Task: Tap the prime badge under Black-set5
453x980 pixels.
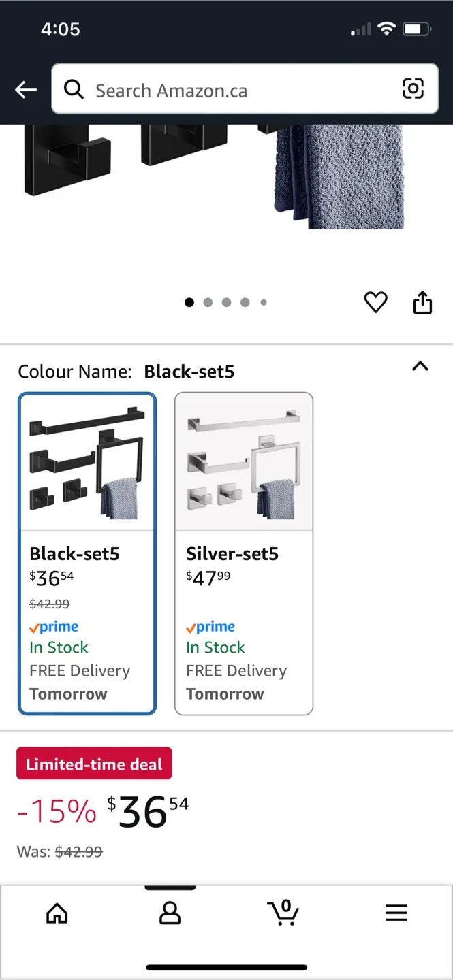Action: 54,626
